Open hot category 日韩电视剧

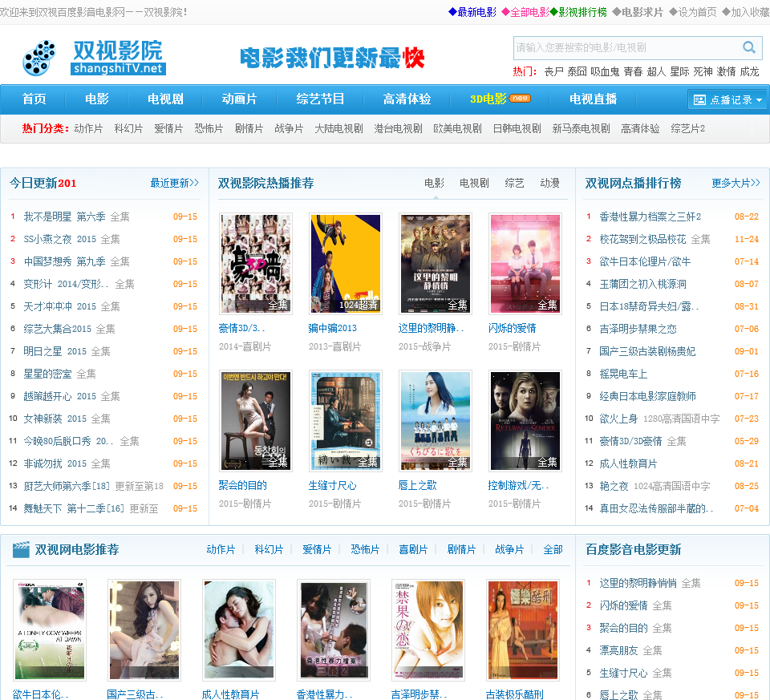517,128
